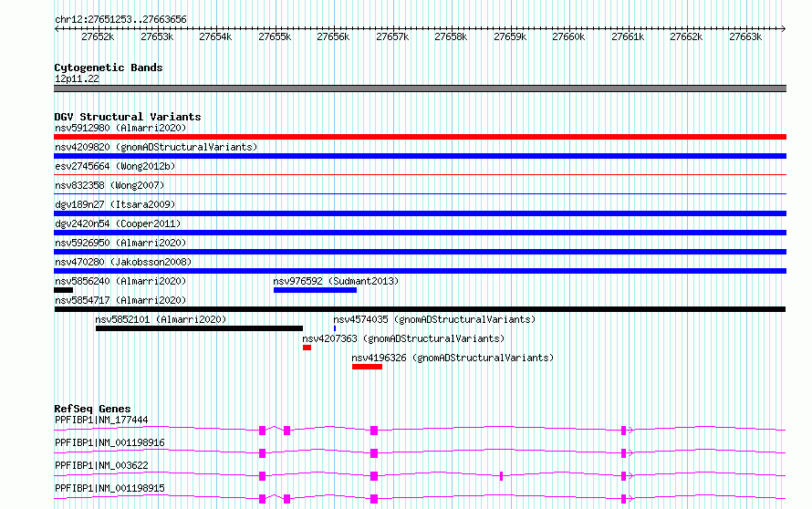Click the 27658k ruler label
Screen dimensions: 812x509
tap(451, 37)
